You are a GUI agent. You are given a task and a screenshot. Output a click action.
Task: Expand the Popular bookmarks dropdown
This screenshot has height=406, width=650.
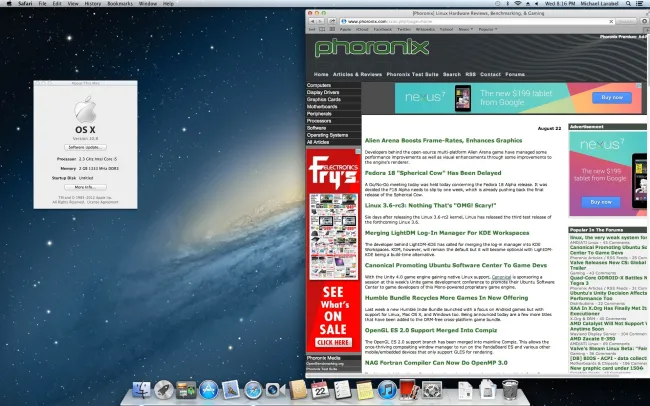coord(488,29)
